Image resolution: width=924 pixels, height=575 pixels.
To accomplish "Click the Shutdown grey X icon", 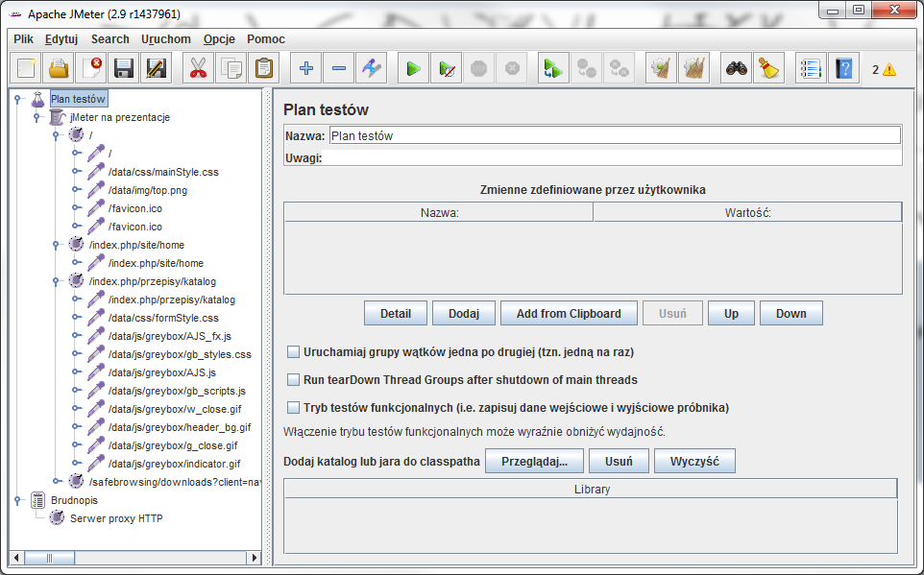I will (x=512, y=68).
